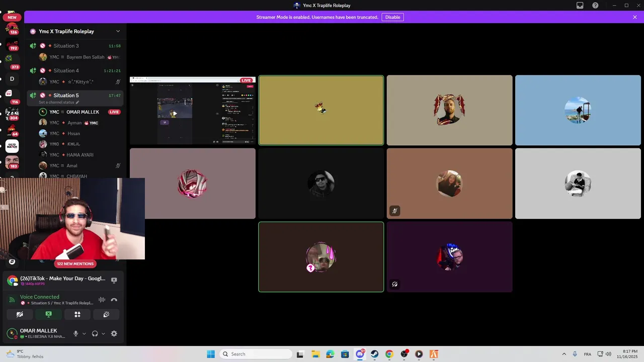644x362 pixels.
Task: Open the soundboard button
Action: point(106,314)
